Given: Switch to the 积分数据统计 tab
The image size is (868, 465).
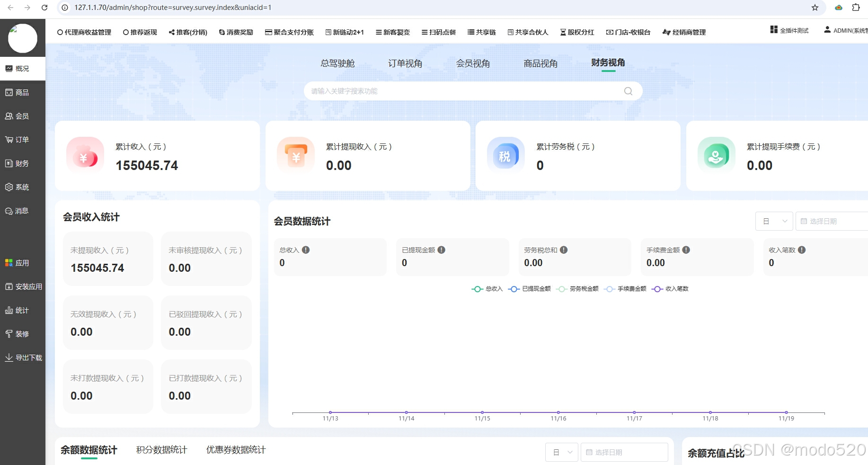Looking at the screenshot, I should coord(162,450).
